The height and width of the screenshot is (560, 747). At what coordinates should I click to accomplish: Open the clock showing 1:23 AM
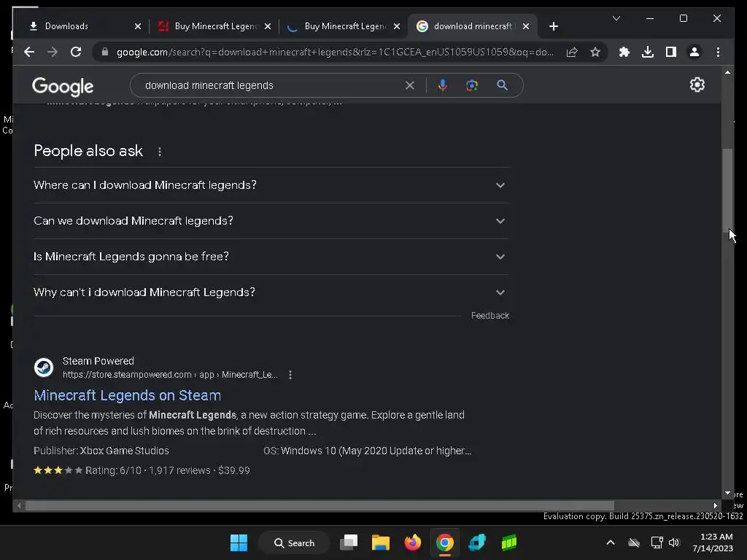[713, 542]
